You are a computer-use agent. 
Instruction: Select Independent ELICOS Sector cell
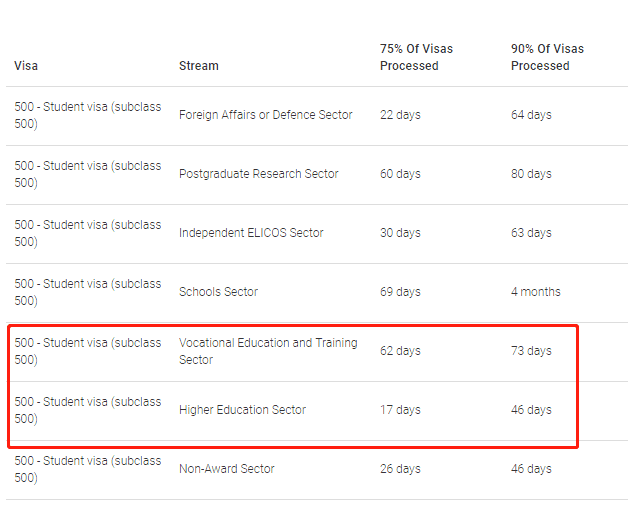[x=251, y=233]
